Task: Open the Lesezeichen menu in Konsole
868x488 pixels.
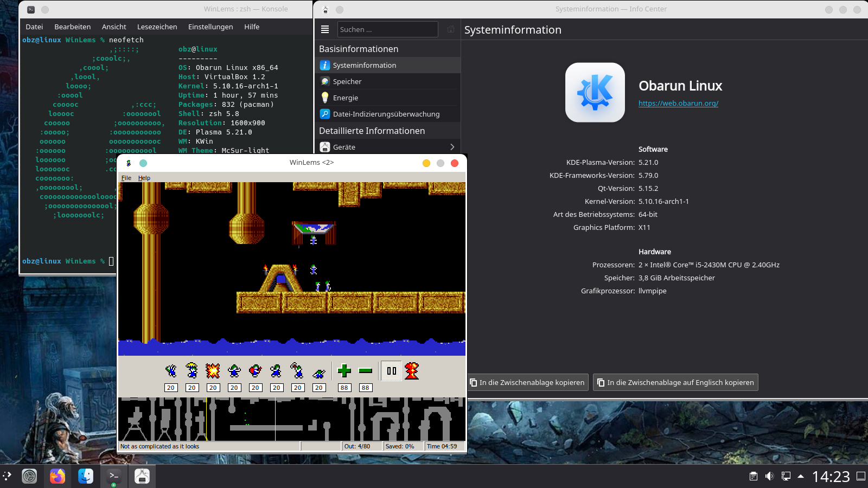Action: [157, 27]
